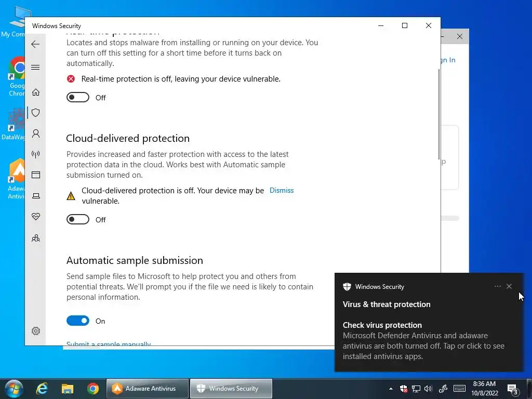Click the Submit a sample manually link
532x399 pixels.
[109, 343]
